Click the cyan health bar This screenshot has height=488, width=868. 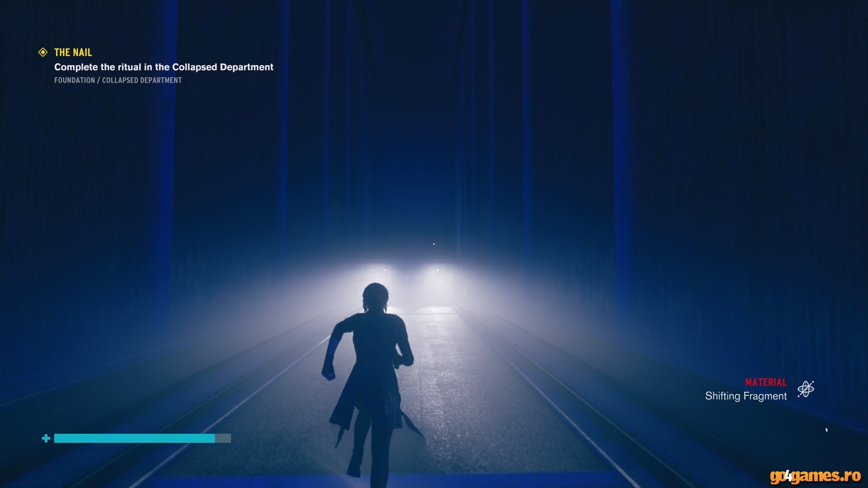tap(142, 438)
